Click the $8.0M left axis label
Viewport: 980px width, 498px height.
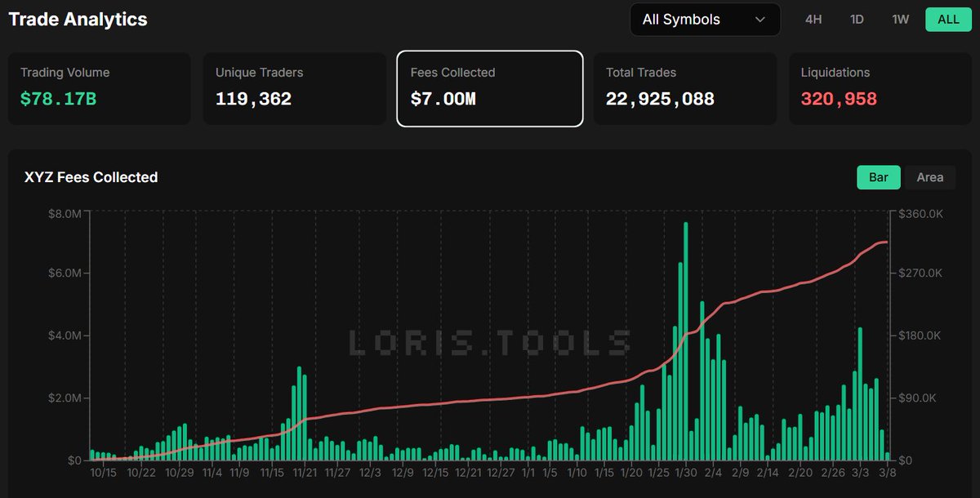65,215
